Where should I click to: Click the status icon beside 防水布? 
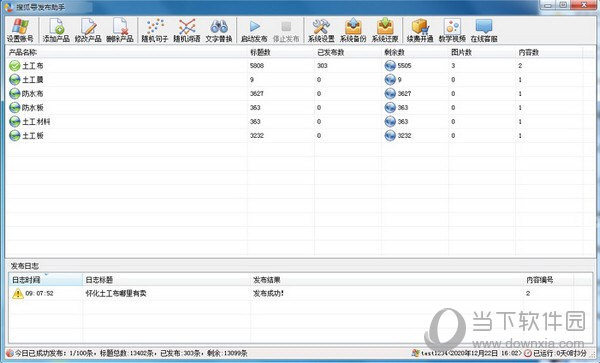pyautogui.click(x=15, y=94)
